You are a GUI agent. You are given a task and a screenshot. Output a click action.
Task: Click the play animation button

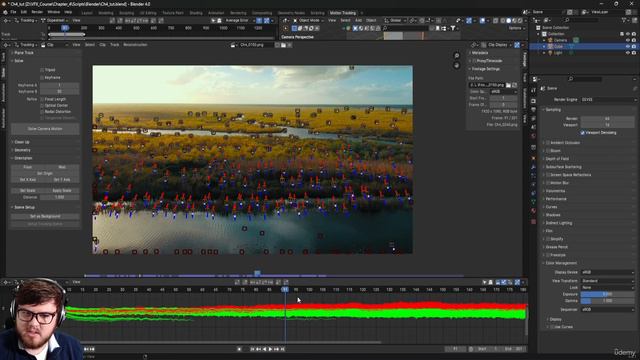point(270,349)
